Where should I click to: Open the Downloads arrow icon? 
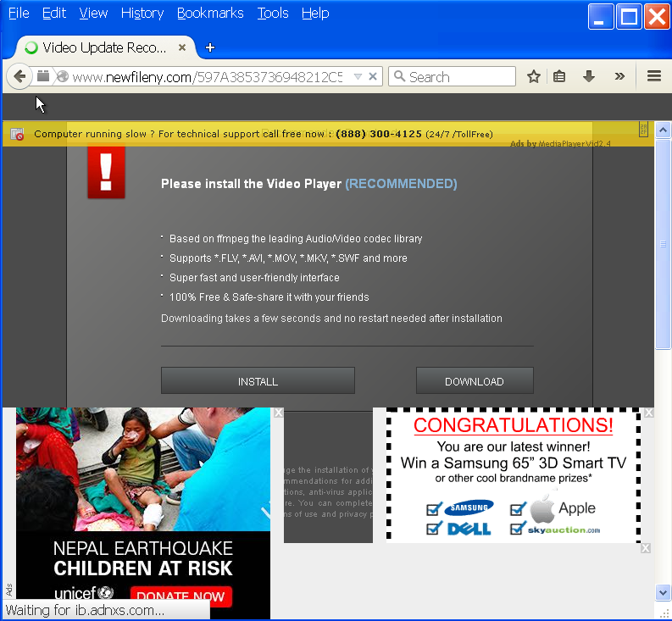coord(589,77)
